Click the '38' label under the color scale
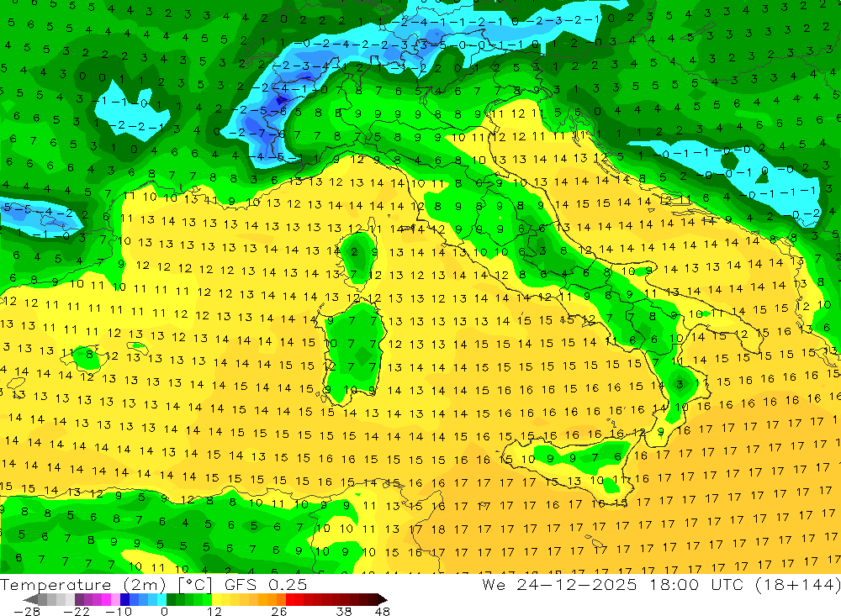The image size is (841, 616). click(344, 612)
